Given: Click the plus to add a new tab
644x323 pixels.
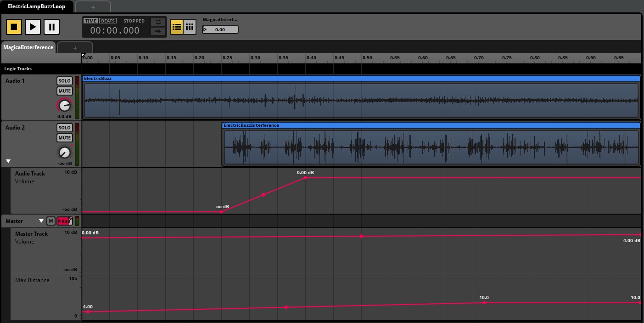Looking at the screenshot, I should coord(93,6).
